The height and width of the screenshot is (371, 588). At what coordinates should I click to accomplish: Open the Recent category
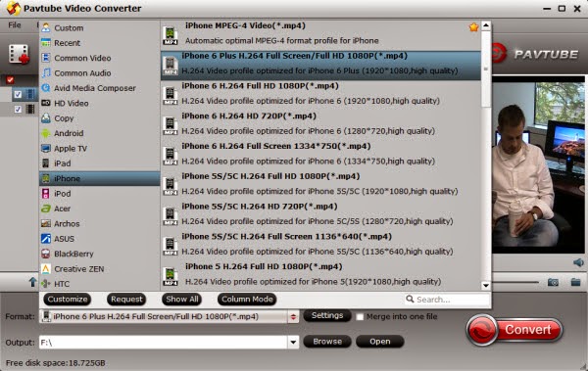[x=99, y=43]
